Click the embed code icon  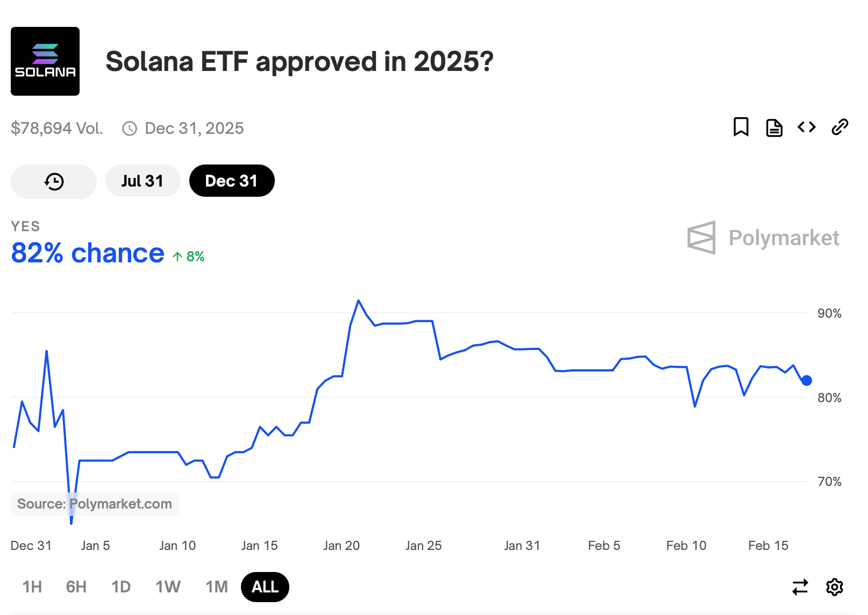[806, 127]
